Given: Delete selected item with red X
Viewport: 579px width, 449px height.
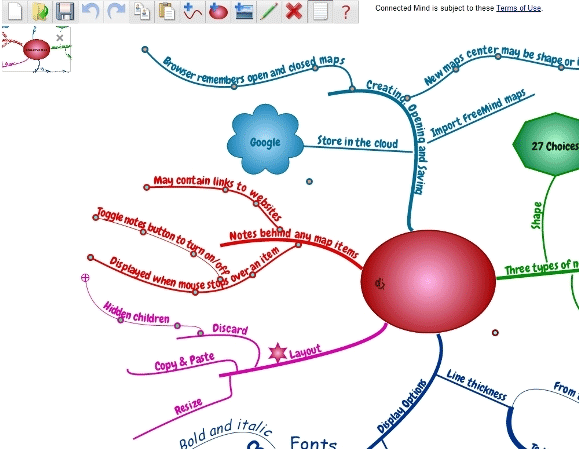Looking at the screenshot, I should [294, 11].
